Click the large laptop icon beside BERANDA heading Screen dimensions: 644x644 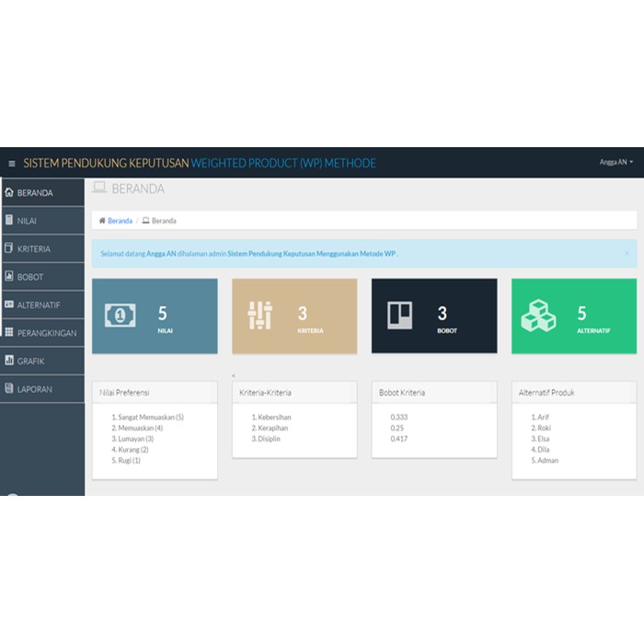99,188
